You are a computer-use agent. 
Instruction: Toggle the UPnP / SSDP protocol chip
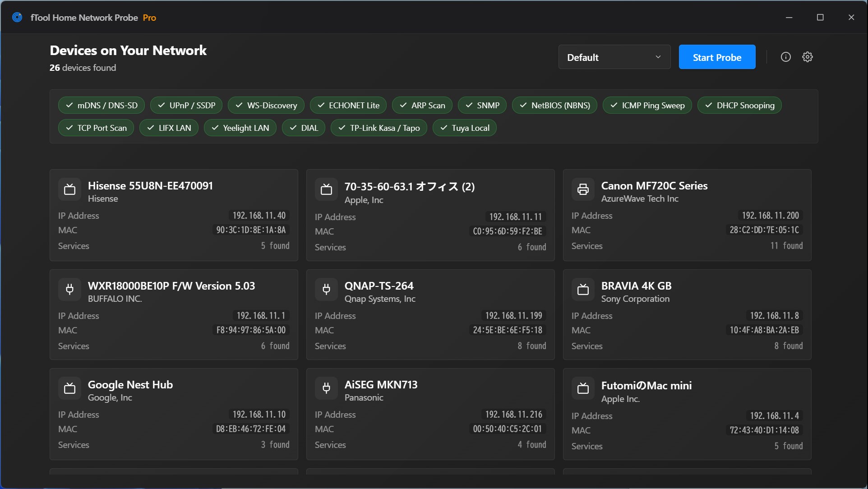tap(186, 105)
